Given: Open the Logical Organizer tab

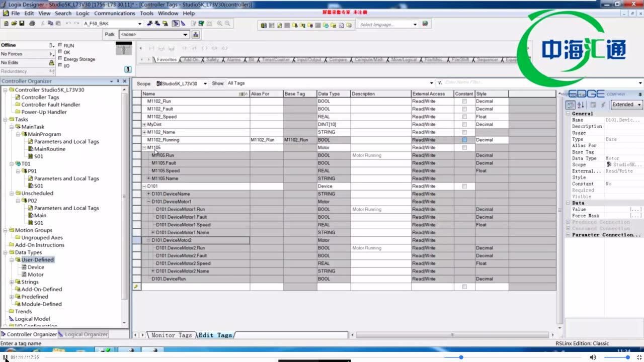Looking at the screenshot, I should (86, 334).
